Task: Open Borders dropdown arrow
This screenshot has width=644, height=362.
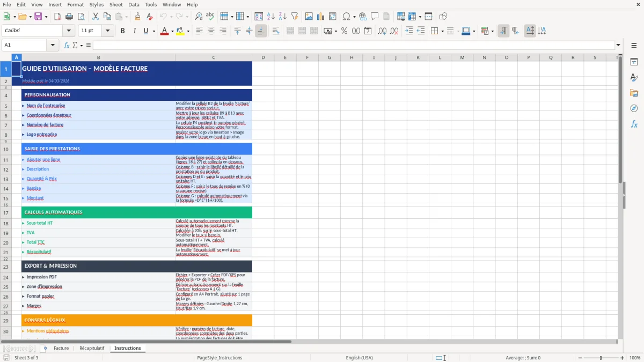Action: click(x=443, y=31)
